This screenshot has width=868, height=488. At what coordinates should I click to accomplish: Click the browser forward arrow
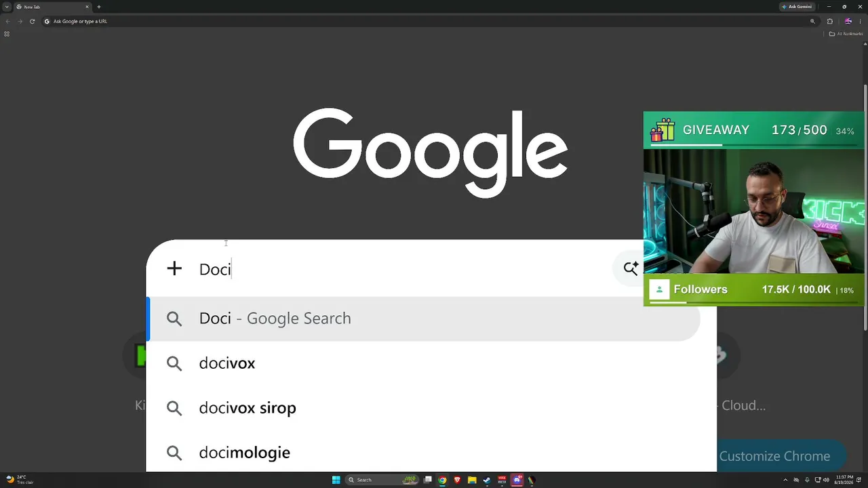(20, 21)
